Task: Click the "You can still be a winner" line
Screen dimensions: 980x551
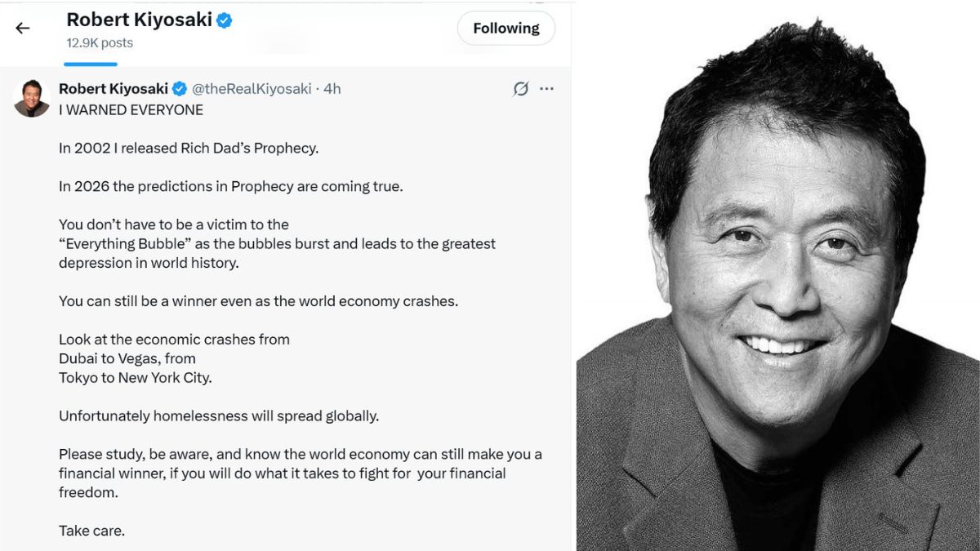Action: [258, 300]
